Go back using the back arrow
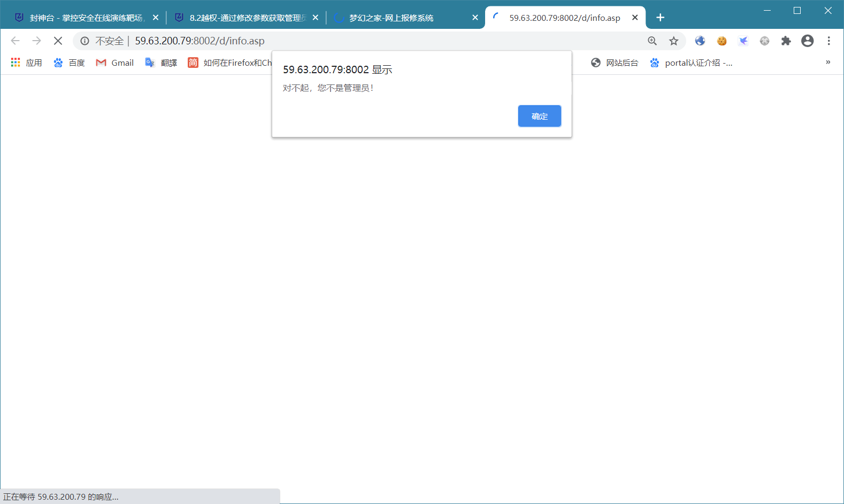The width and height of the screenshot is (844, 504). click(x=15, y=41)
